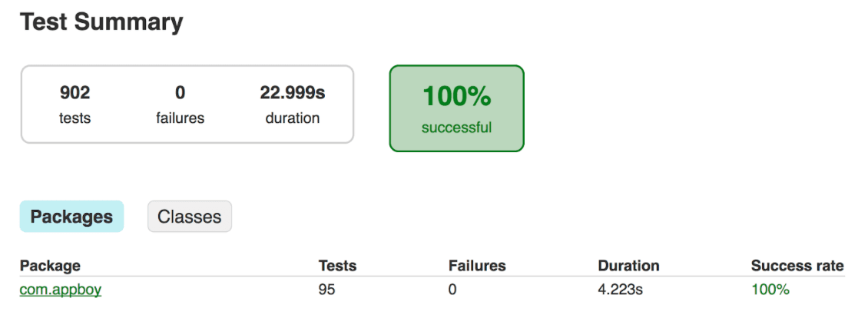Click the 4.223s duration cell

pos(618,290)
